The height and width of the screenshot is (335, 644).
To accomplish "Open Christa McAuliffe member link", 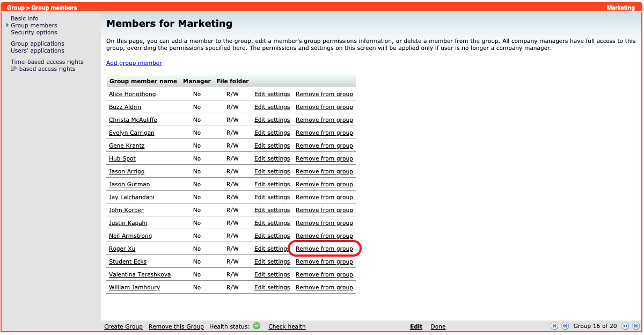I will click(133, 120).
